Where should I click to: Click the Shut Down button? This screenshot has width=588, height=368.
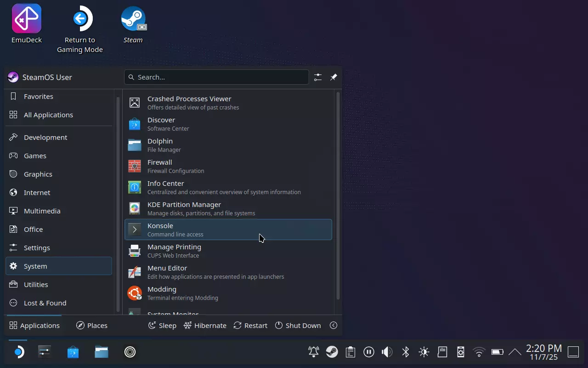[x=298, y=325]
